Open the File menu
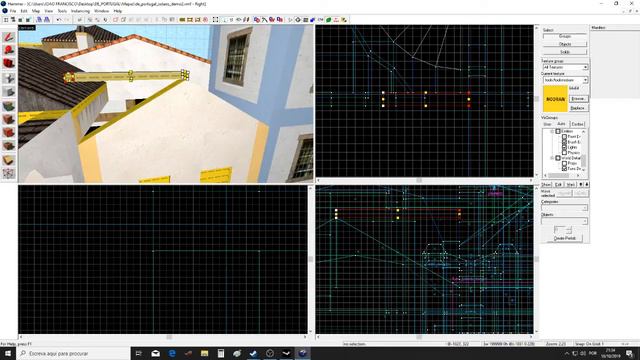Viewport: 640px width, 360px height. pyautogui.click(x=13, y=11)
